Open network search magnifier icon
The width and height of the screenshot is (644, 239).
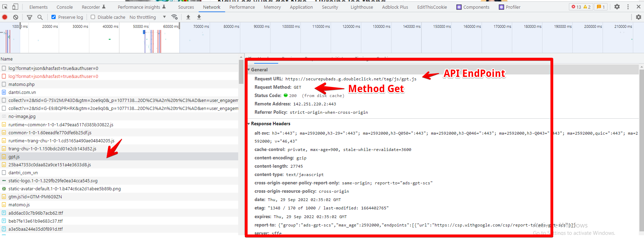(40, 17)
